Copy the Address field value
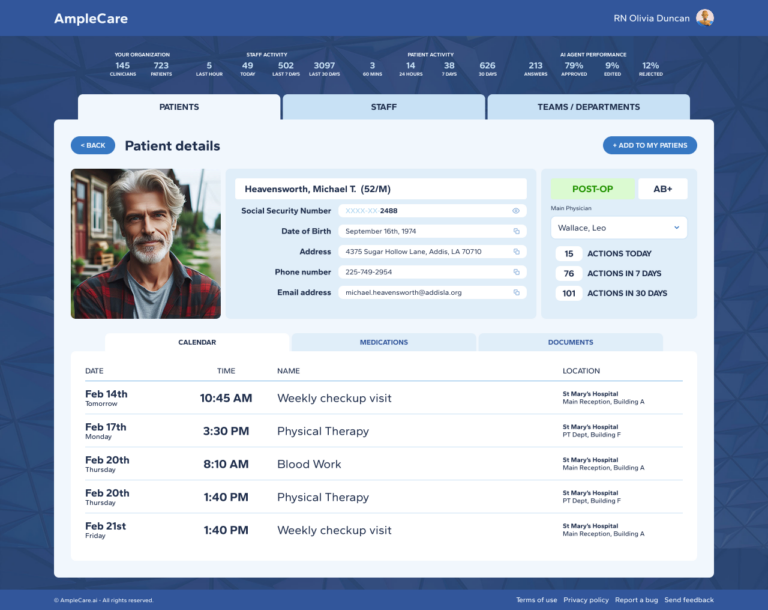This screenshot has height=610, width=768. [x=516, y=251]
